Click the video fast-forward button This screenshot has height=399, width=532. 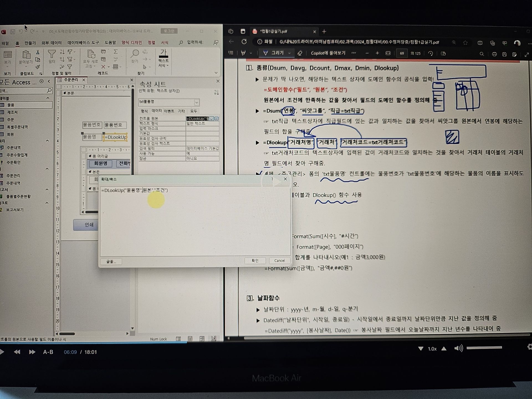32,352
